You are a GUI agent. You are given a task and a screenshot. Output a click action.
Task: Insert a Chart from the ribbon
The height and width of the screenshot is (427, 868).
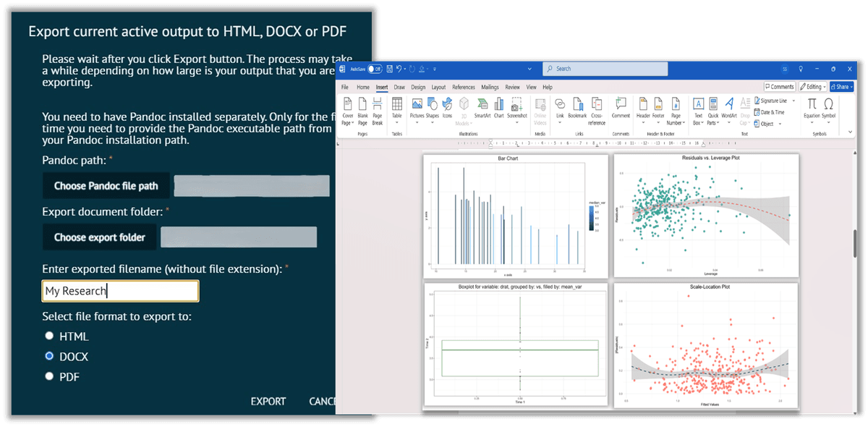click(499, 109)
